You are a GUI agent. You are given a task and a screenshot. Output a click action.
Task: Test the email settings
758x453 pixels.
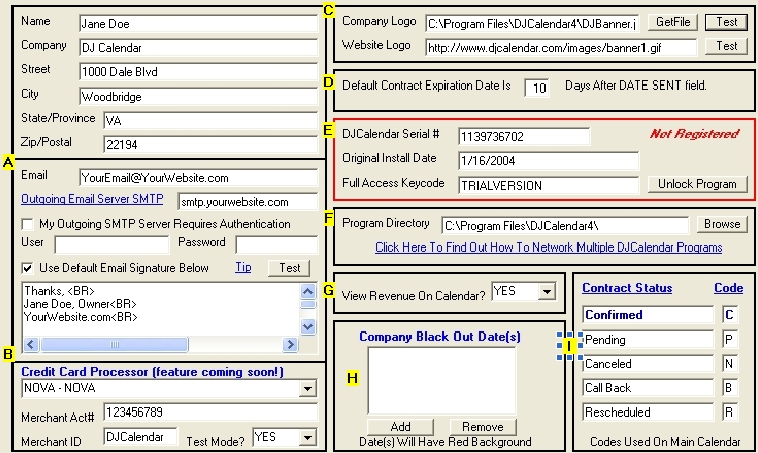click(x=289, y=268)
